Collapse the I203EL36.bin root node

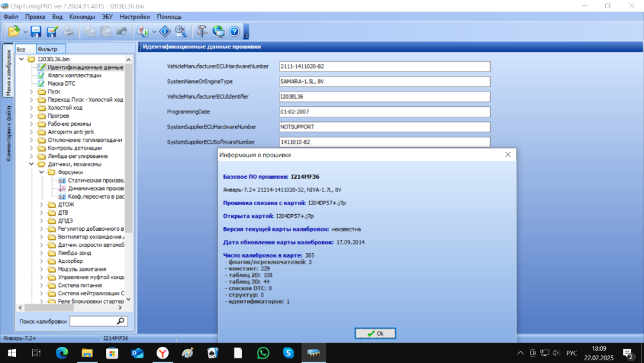coord(21,59)
